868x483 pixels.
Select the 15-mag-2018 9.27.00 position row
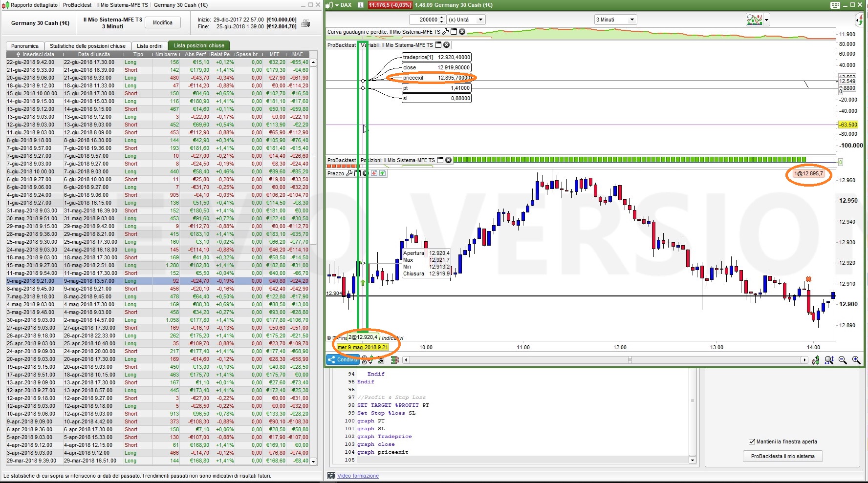pyautogui.click(x=158, y=265)
